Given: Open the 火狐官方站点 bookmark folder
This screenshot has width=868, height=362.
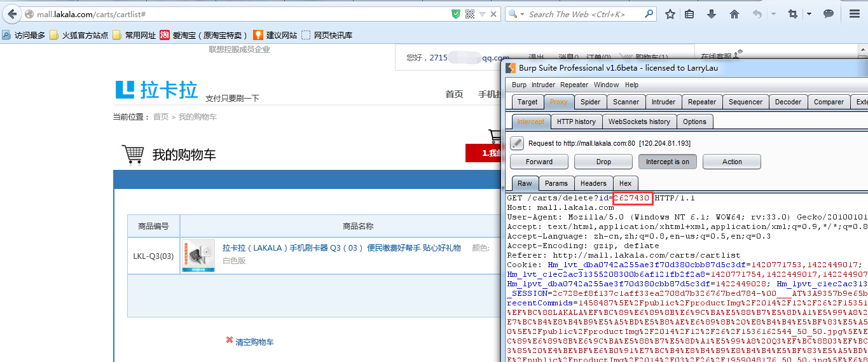Looking at the screenshot, I should tap(79, 35).
